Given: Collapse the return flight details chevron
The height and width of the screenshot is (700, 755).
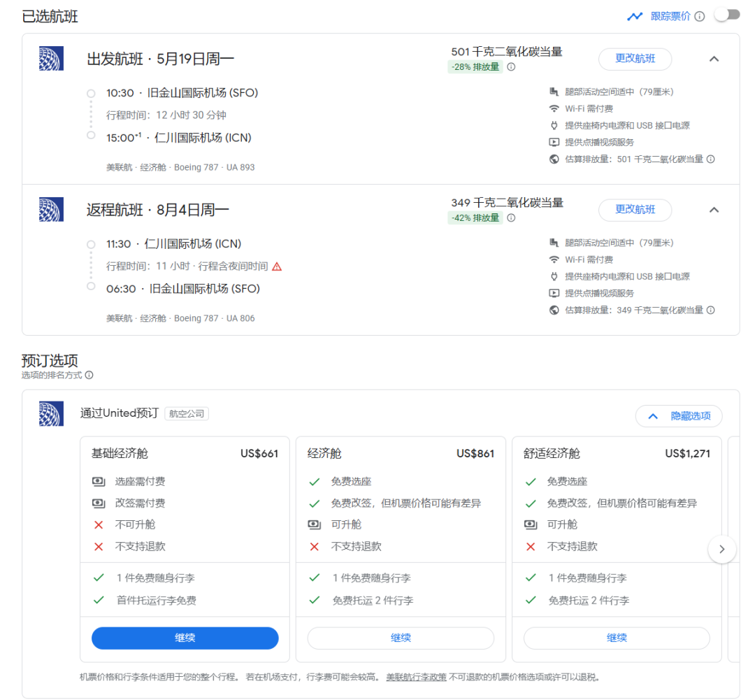Looking at the screenshot, I should coord(714,210).
